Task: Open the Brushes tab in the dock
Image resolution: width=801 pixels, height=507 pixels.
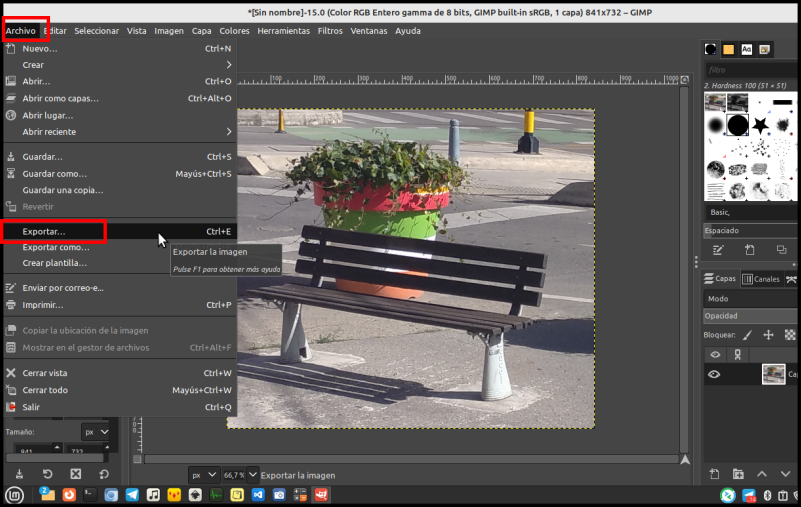Action: pyautogui.click(x=710, y=49)
